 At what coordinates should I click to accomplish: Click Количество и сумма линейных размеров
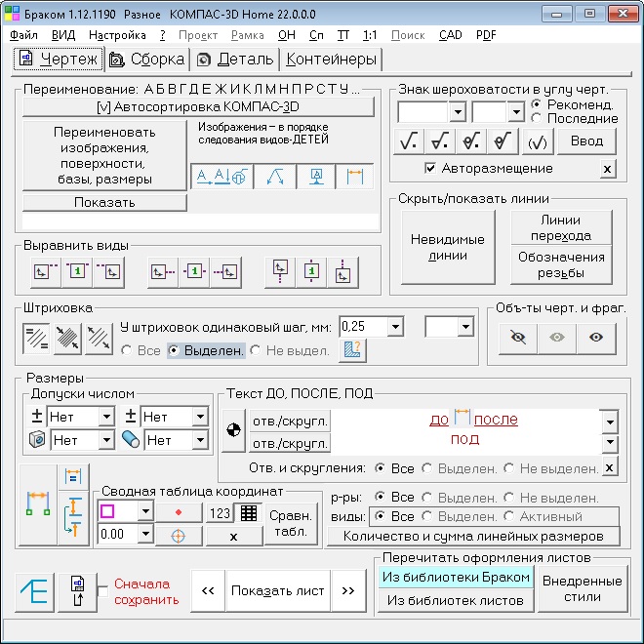pos(473,536)
